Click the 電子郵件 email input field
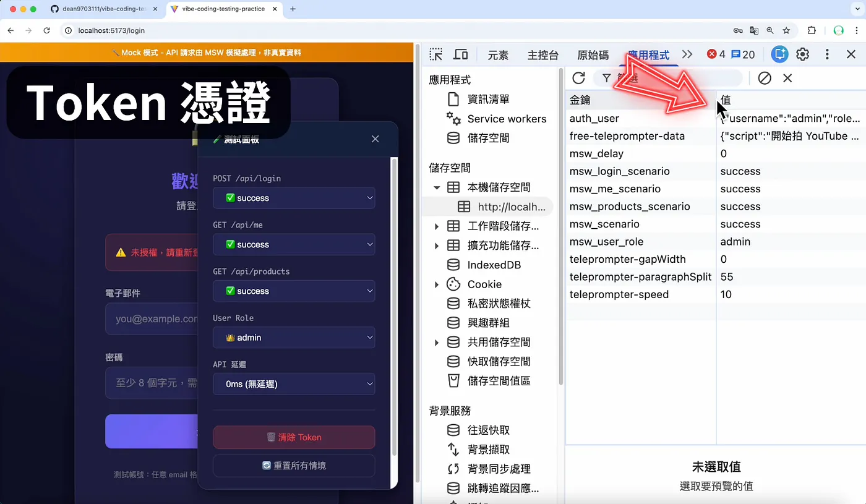 coord(152,319)
